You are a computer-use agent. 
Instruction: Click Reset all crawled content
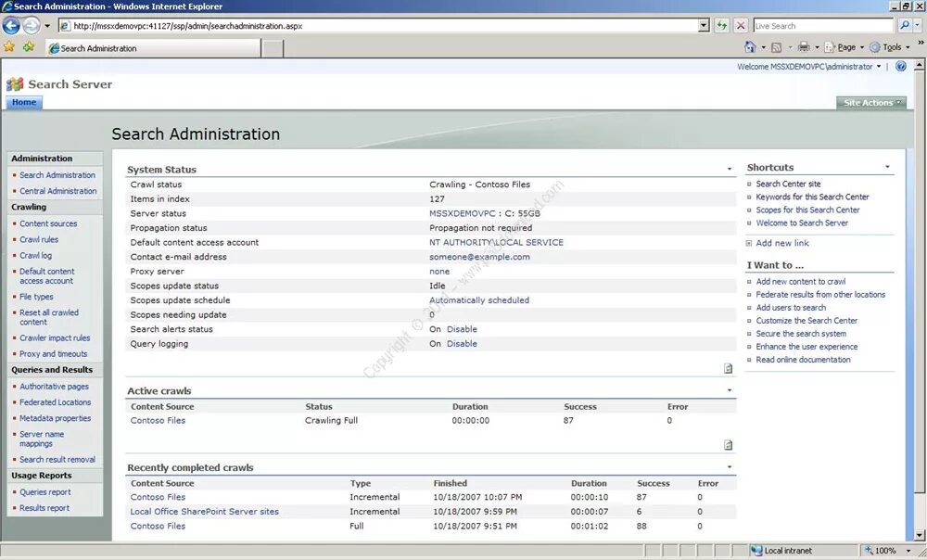pos(49,318)
